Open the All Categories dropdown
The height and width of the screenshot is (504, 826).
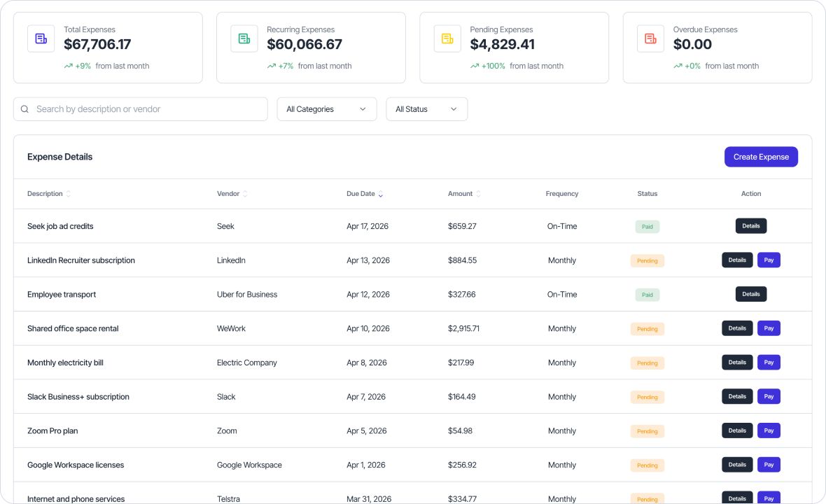click(x=326, y=109)
